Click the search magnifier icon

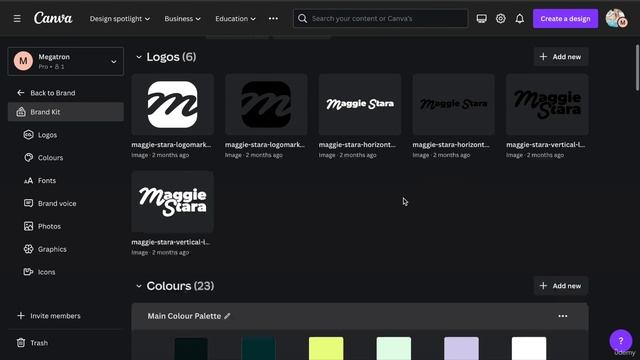tap(302, 18)
